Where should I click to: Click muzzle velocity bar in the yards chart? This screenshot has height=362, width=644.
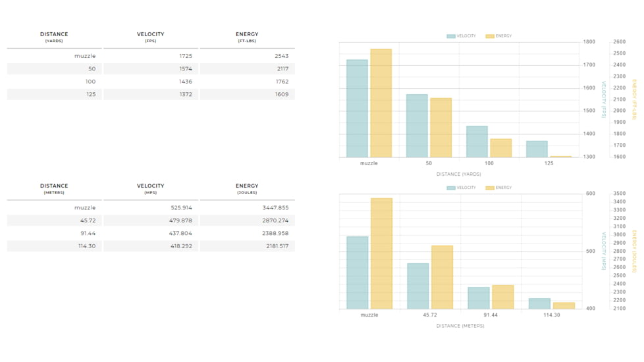357,109
